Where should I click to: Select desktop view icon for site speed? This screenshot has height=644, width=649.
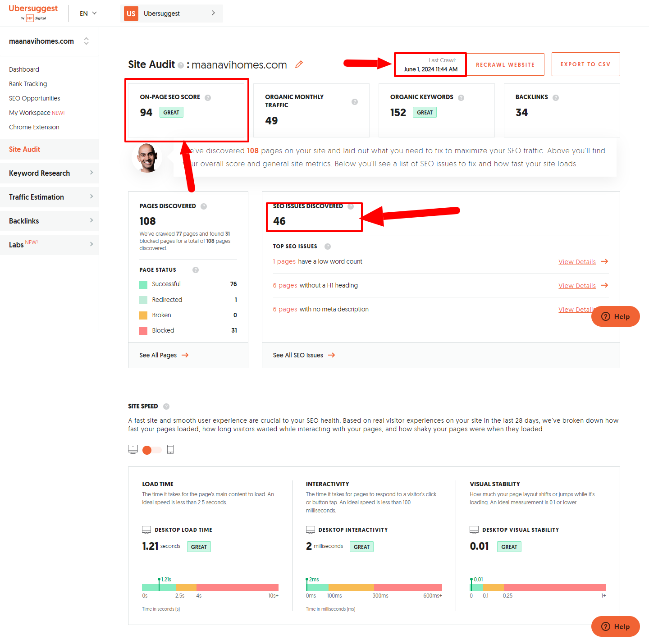133,449
